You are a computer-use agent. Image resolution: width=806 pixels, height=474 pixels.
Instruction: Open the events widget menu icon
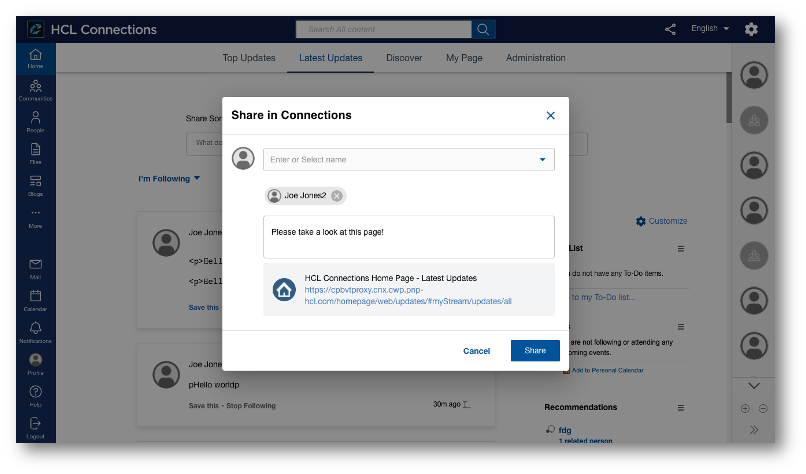click(x=681, y=326)
